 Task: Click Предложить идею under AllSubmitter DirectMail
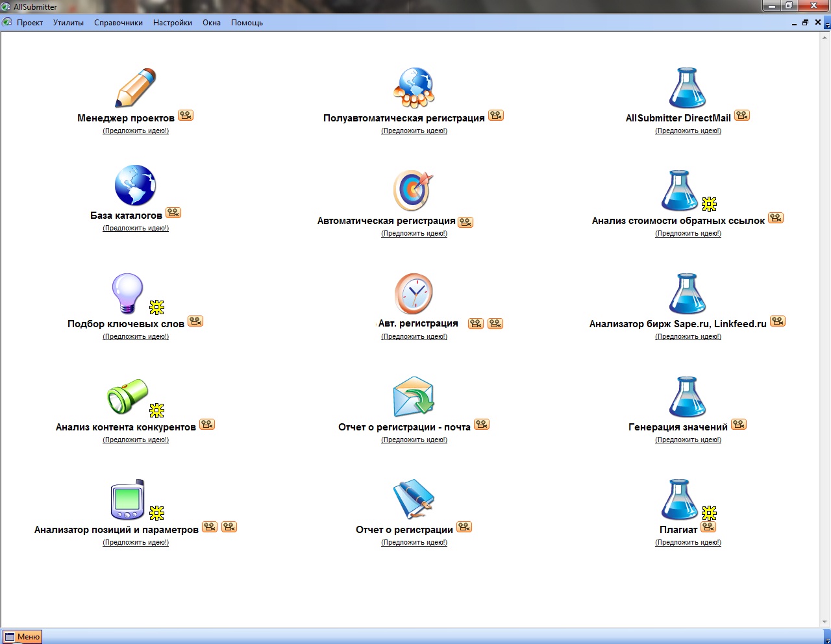688,131
